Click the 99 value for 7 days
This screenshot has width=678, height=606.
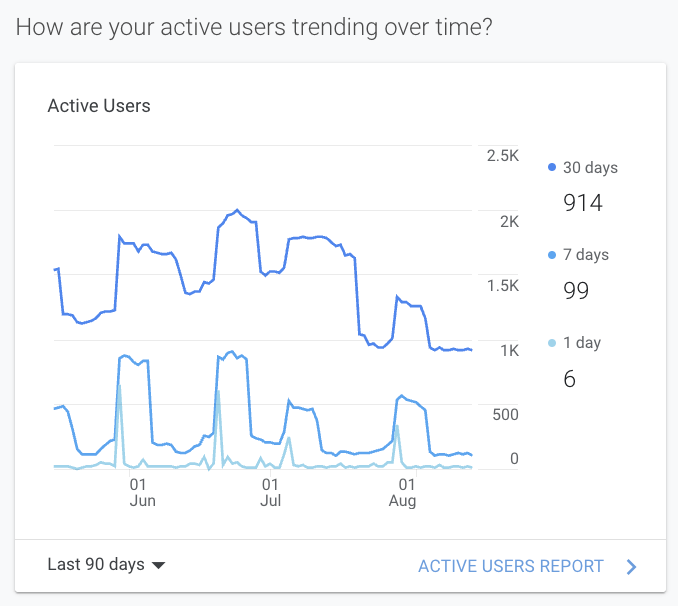point(576,291)
